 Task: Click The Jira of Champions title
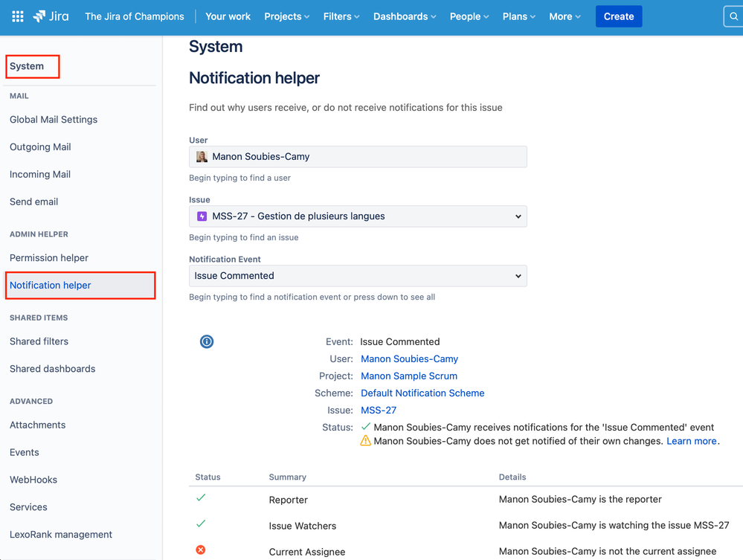pos(135,16)
